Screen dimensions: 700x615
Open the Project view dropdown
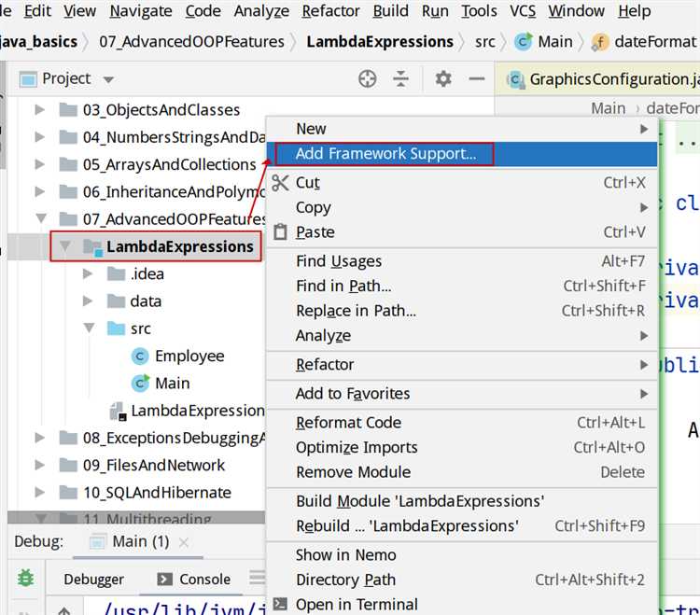point(108,80)
